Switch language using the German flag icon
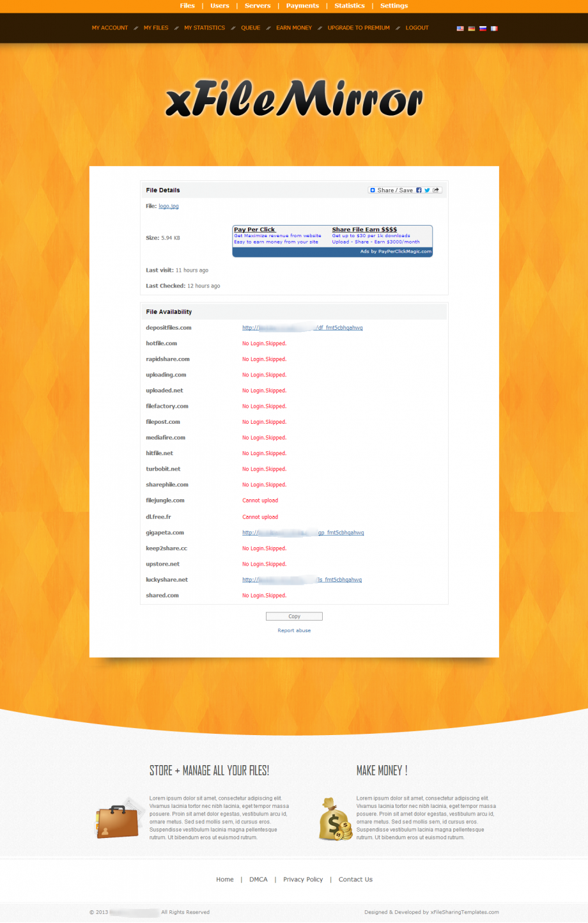The height and width of the screenshot is (923, 588). [x=472, y=28]
